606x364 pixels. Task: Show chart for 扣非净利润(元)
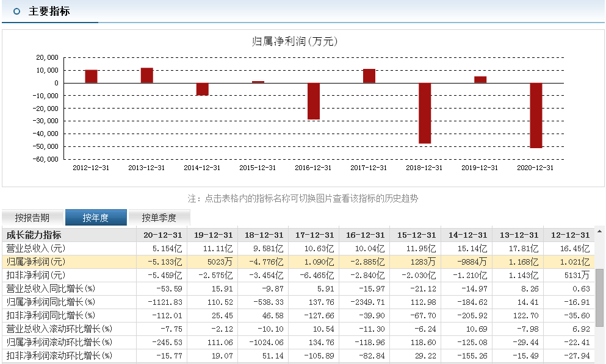tap(35, 275)
